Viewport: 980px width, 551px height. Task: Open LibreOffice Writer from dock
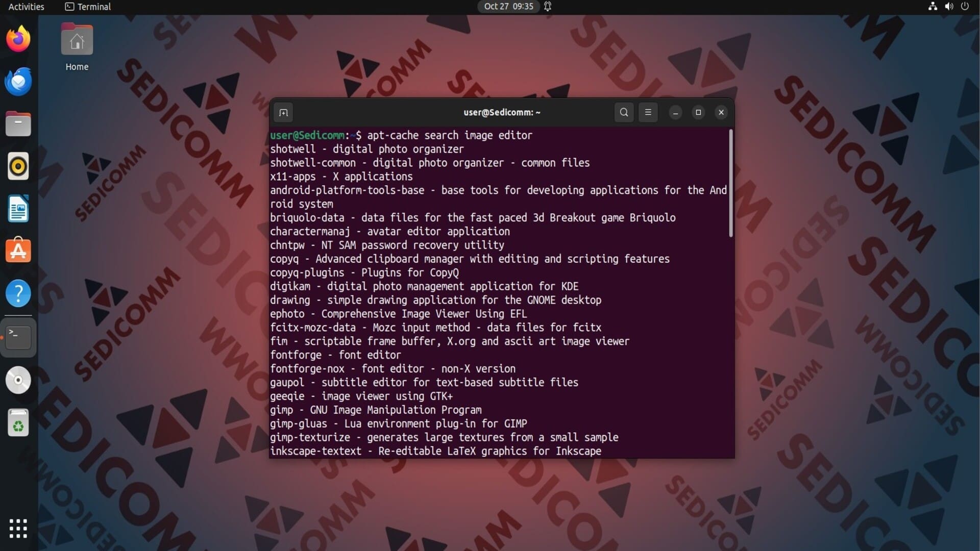[x=18, y=209]
